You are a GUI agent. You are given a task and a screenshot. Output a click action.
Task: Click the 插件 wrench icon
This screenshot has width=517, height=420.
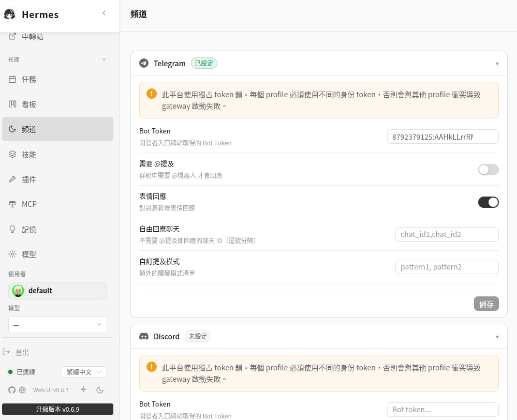[x=12, y=179]
